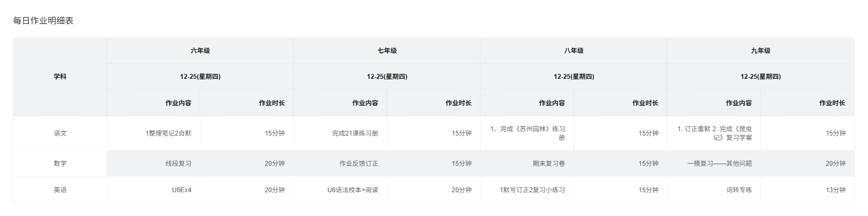Viewport: 868px width, 216px height.
Task: Select the 作业反馈订正 cell
Action: click(x=359, y=164)
